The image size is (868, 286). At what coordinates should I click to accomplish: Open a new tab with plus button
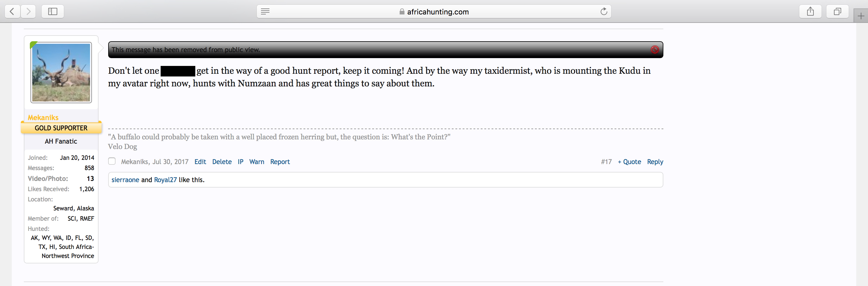[x=860, y=16]
